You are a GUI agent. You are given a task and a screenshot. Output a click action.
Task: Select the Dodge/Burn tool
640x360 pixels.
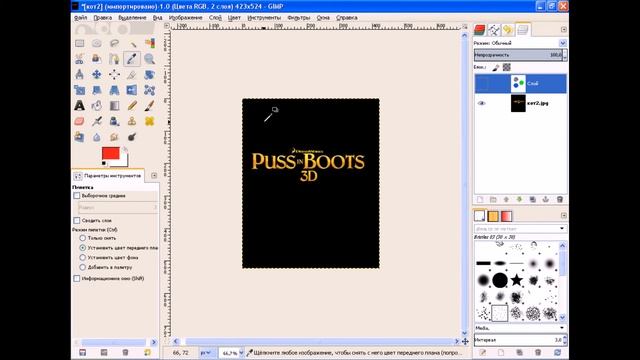(132, 137)
